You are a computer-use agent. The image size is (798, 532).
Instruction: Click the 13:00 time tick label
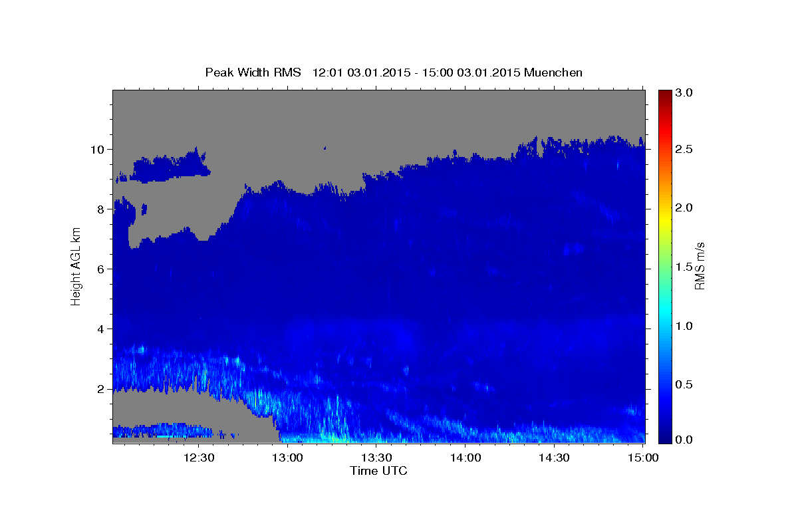289,458
